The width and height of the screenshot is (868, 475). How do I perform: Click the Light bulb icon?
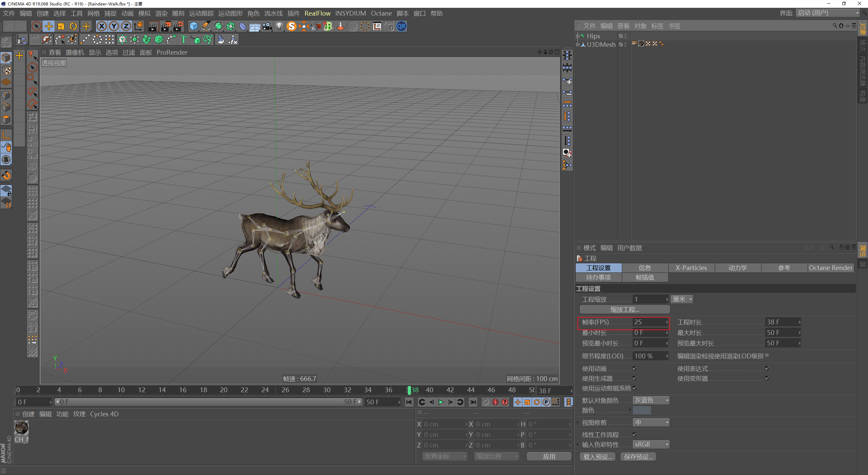(x=279, y=26)
